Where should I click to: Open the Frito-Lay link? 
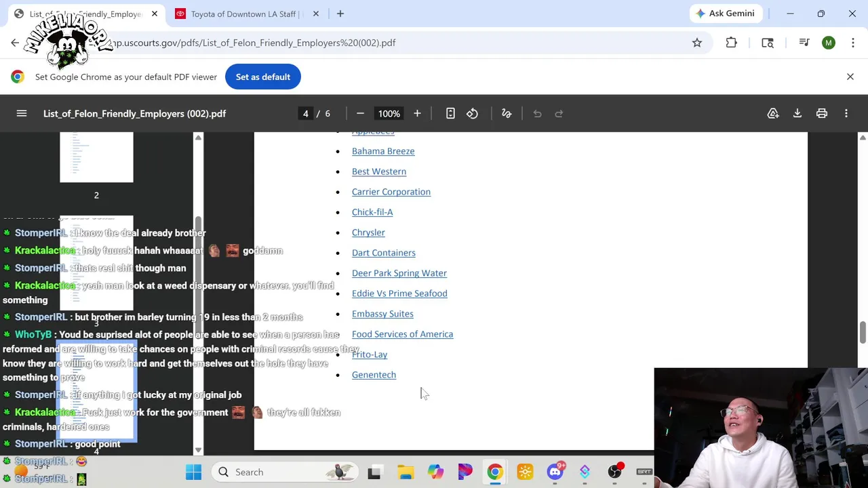tap(370, 354)
